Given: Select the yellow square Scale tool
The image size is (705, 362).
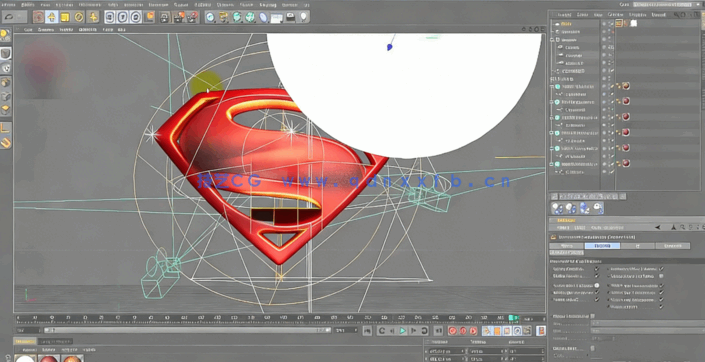Looking at the screenshot, I should point(65,17).
